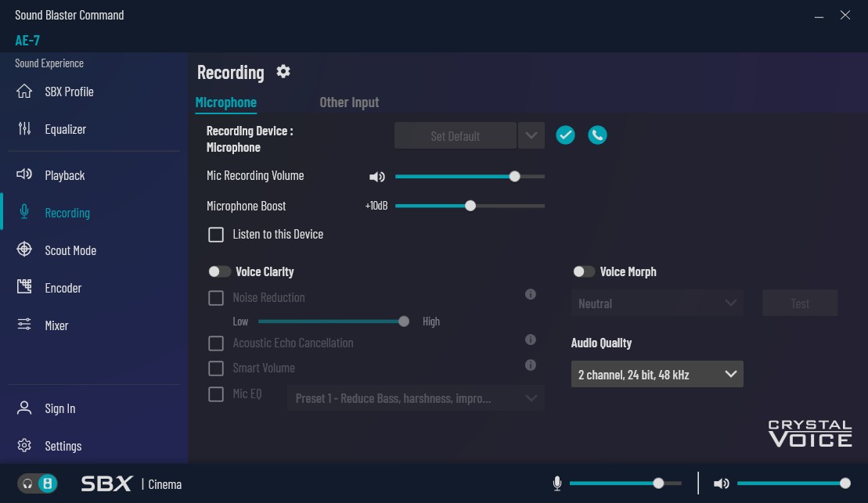Adjust the Mic Recording Volume slider
868x503 pixels.
click(470, 177)
